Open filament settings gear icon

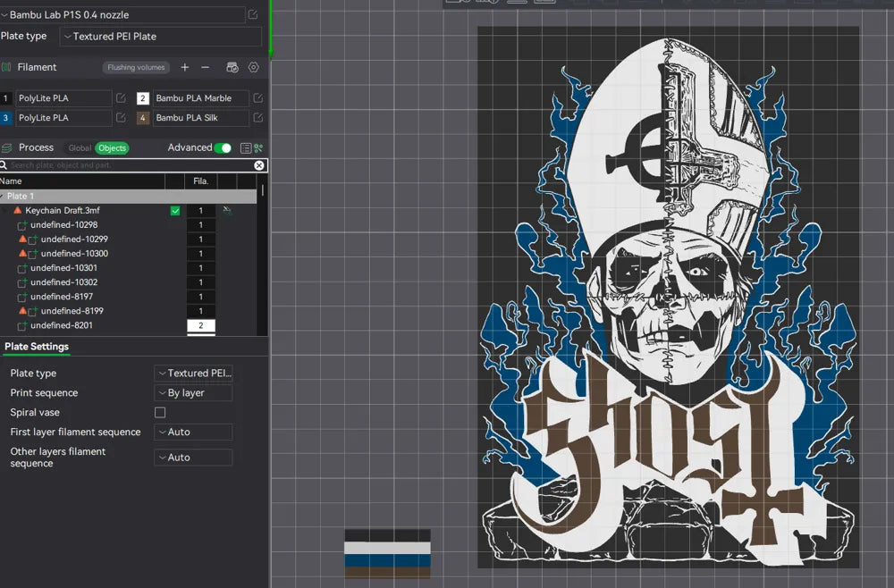254,67
